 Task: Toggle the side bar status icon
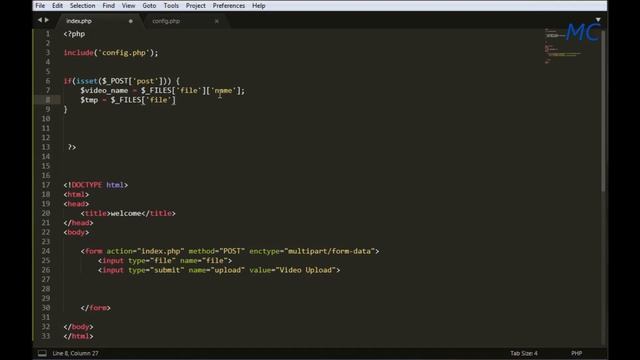[x=42, y=353]
